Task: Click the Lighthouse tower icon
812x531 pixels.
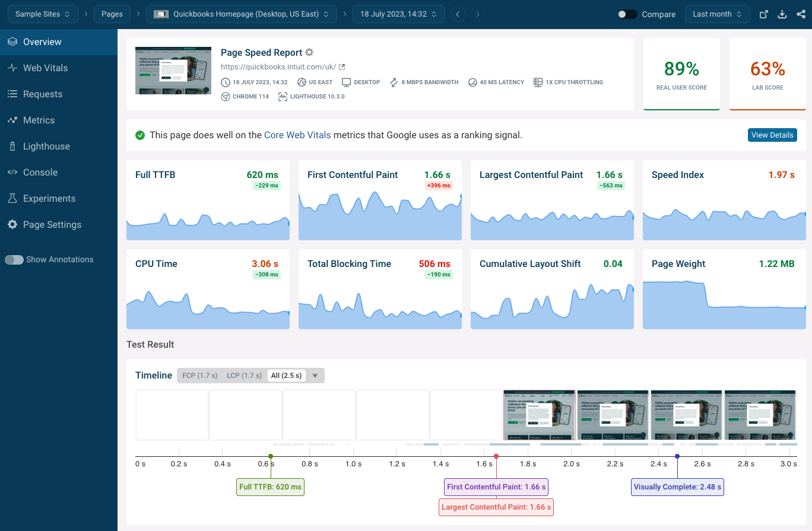Action: pyautogui.click(x=12, y=147)
